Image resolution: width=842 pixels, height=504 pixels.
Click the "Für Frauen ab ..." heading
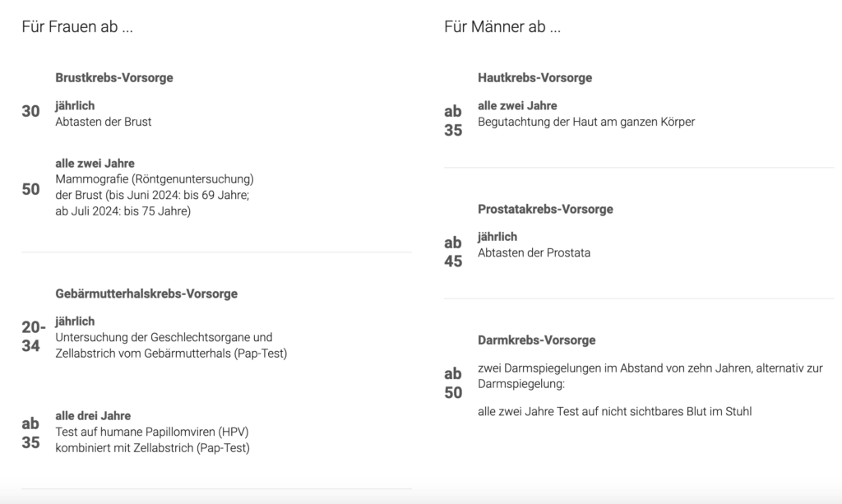tap(77, 27)
